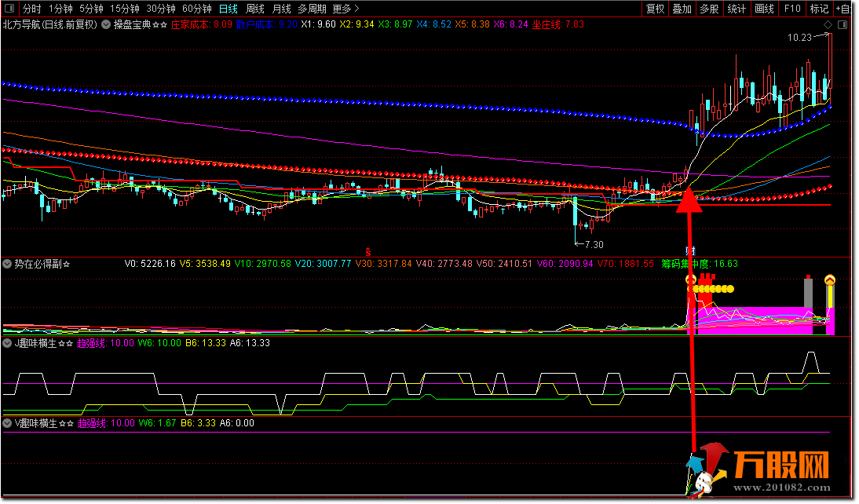Click the 坐庄线: 7.83 value

pyautogui.click(x=557, y=24)
